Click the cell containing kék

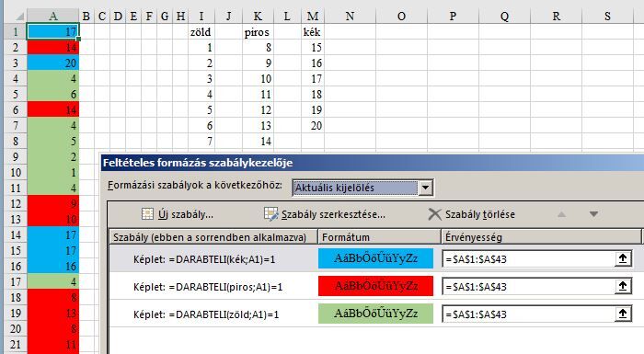313,31
